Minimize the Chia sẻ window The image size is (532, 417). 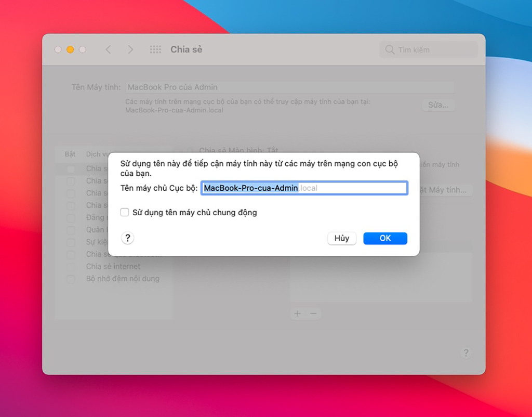[70, 49]
